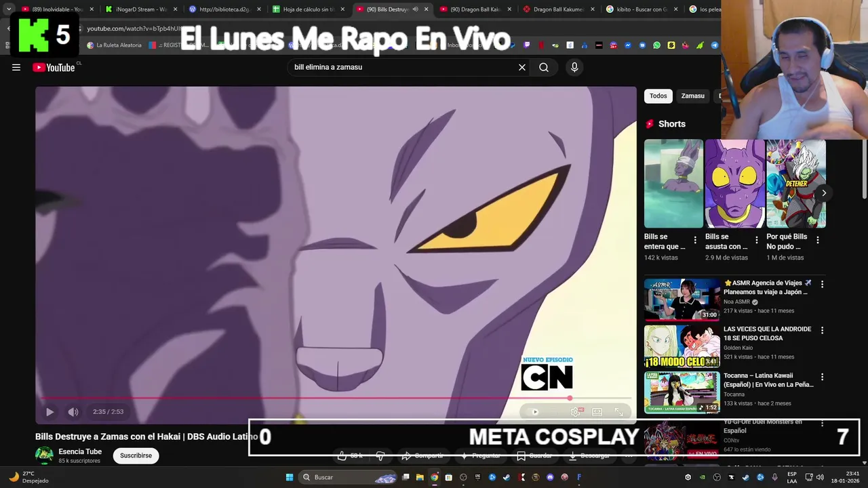Image resolution: width=868 pixels, height=488 pixels.
Task: Select the Todos filter chip
Action: 658,96
